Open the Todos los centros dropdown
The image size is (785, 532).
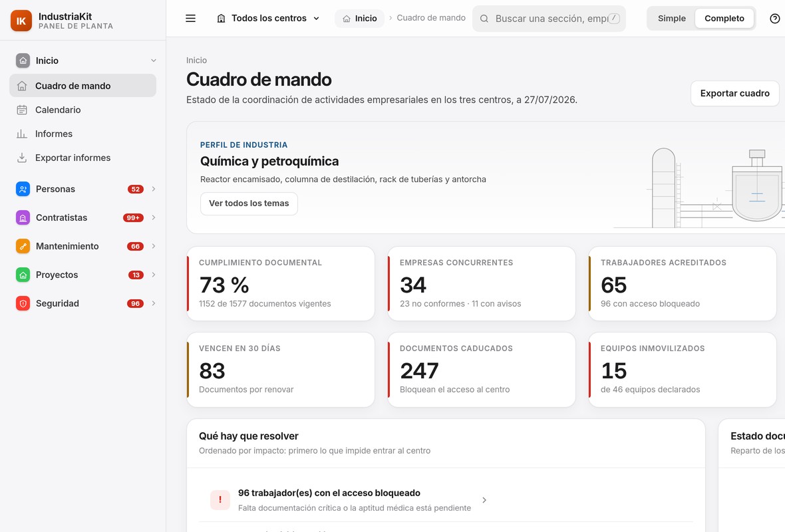[268, 19]
